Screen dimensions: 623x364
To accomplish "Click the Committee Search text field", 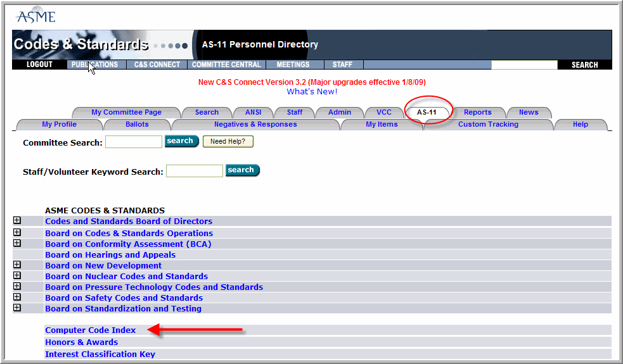I will click(134, 142).
